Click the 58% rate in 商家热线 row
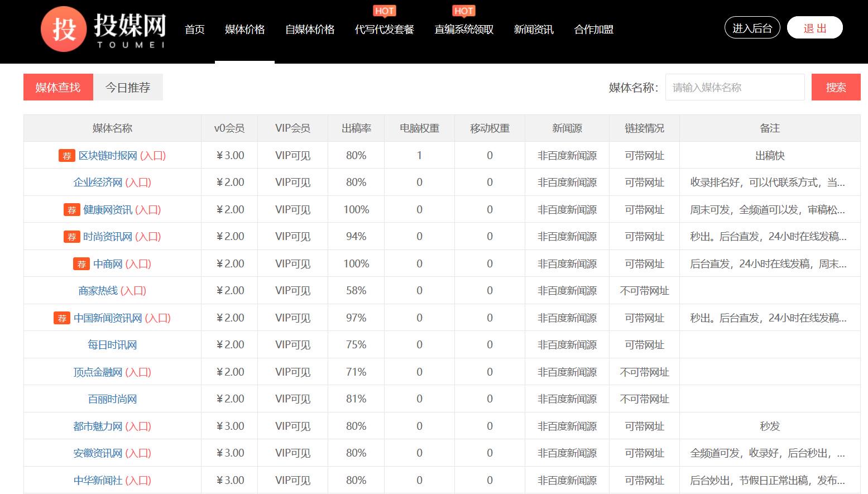 (x=356, y=291)
